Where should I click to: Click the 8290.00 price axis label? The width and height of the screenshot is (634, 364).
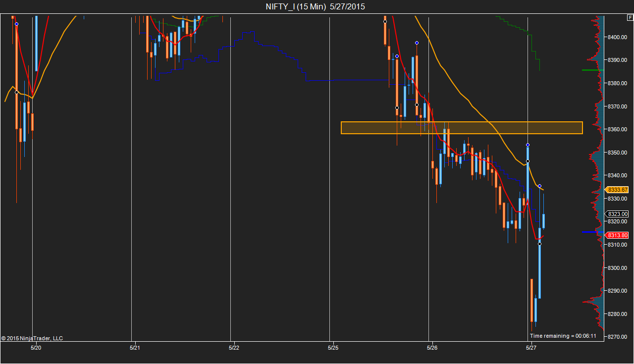[x=618, y=291]
